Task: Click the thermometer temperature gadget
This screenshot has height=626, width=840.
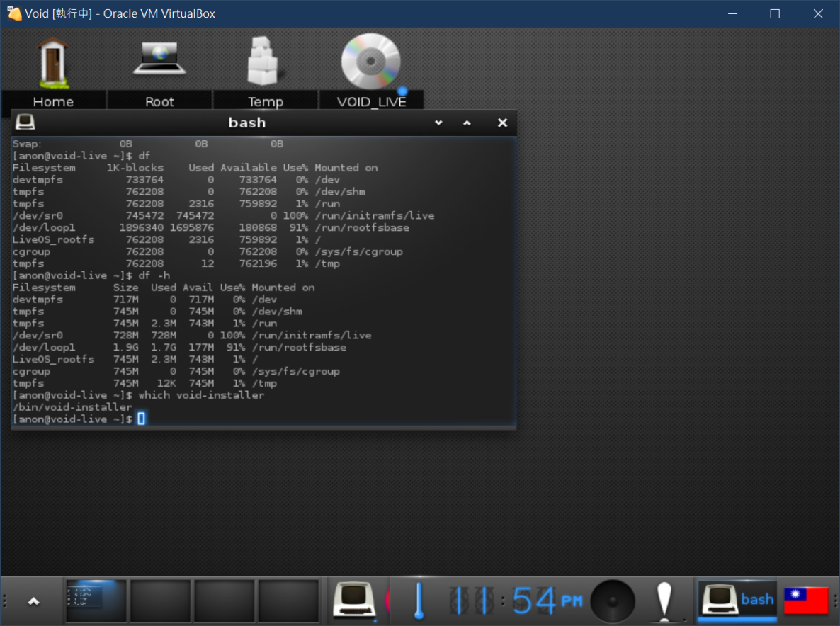Action: [x=419, y=601]
